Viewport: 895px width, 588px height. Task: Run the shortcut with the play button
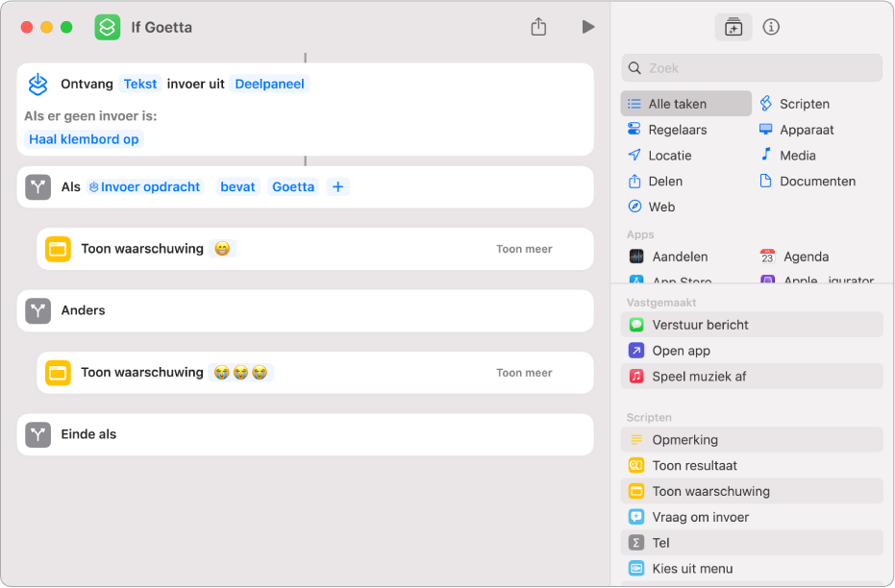coord(588,27)
